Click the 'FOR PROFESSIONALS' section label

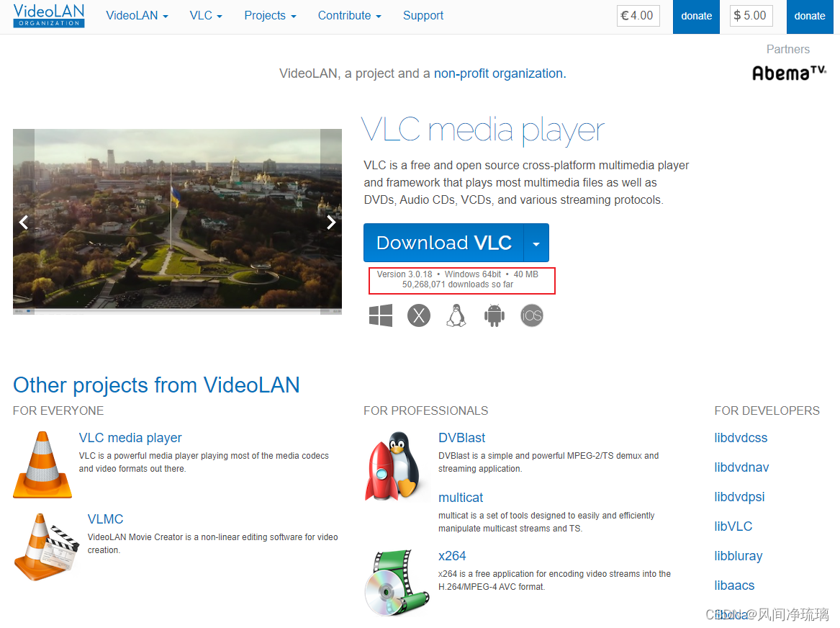[x=426, y=411]
